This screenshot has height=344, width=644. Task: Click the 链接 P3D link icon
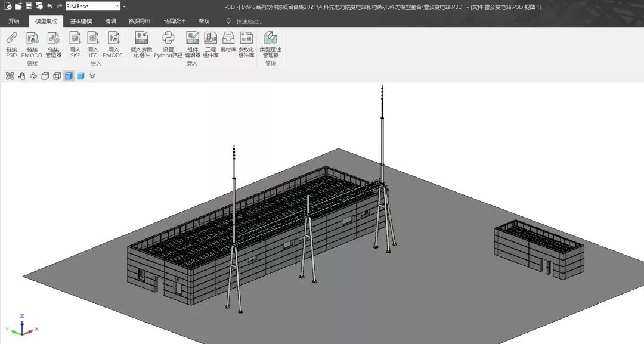pyautogui.click(x=11, y=44)
